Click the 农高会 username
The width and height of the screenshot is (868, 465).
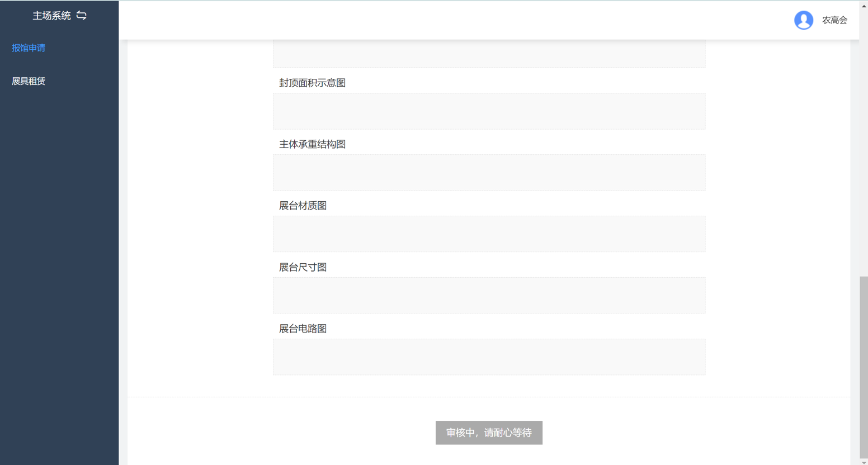(834, 20)
